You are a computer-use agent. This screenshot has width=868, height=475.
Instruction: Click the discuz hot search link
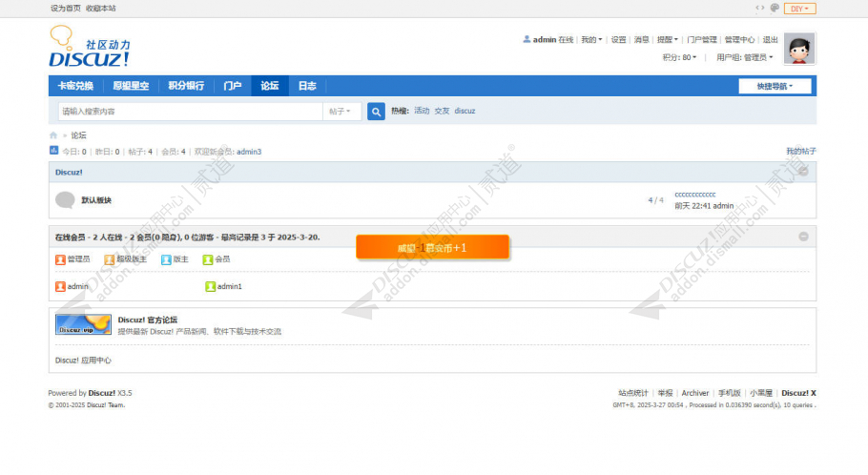(x=465, y=111)
